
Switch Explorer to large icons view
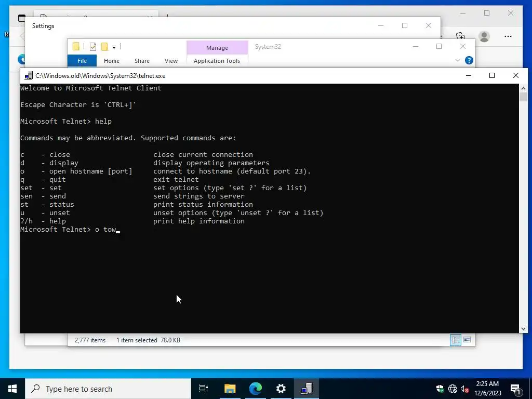pyautogui.click(x=467, y=340)
